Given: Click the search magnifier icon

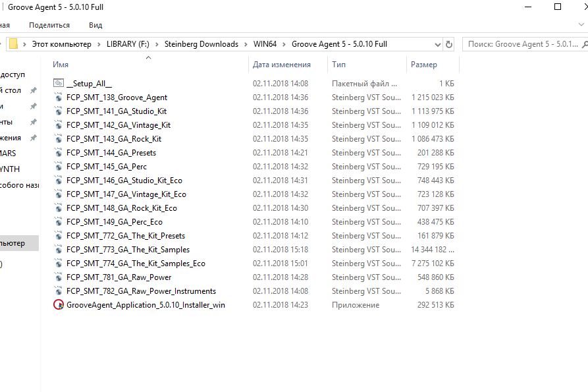Looking at the screenshot, I should pyautogui.click(x=584, y=44).
